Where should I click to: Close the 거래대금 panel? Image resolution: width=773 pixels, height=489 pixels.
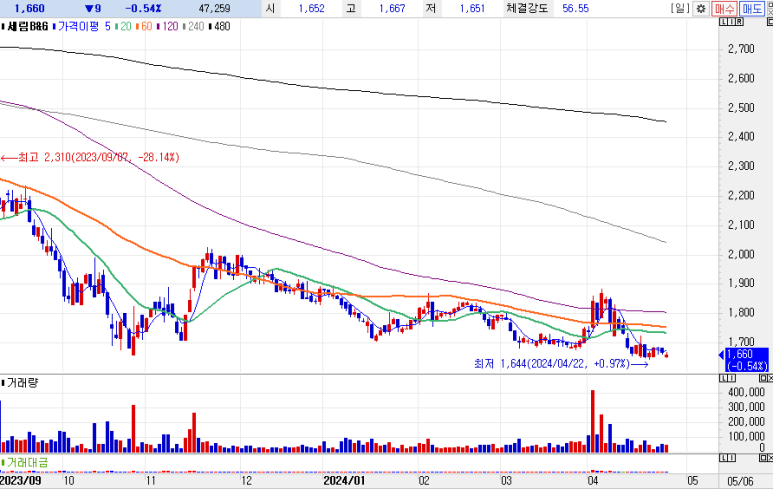click(770, 458)
